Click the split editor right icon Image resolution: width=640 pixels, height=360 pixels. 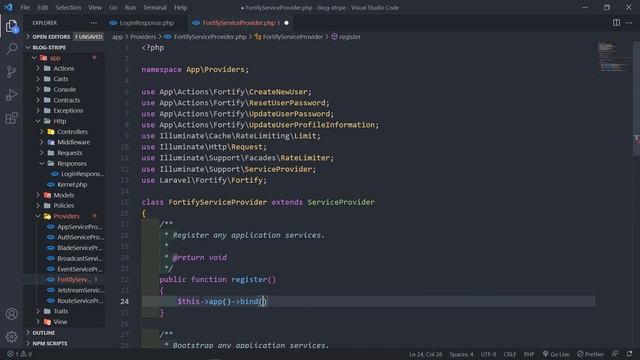click(x=616, y=23)
